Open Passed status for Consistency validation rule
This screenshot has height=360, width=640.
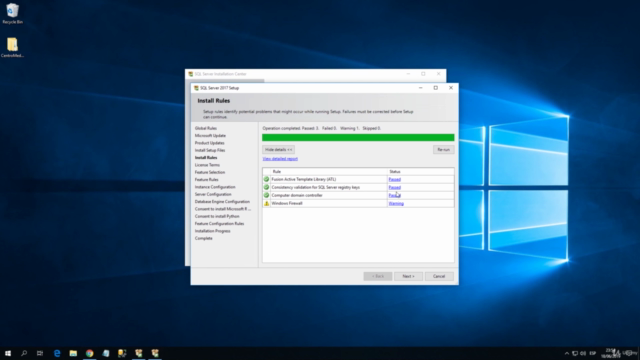click(x=394, y=187)
